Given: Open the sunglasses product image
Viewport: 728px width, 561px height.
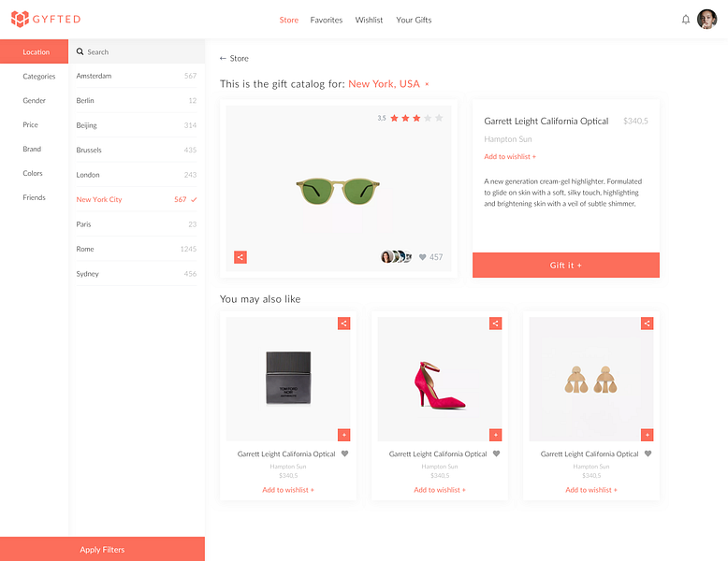Looking at the screenshot, I should click(338, 190).
